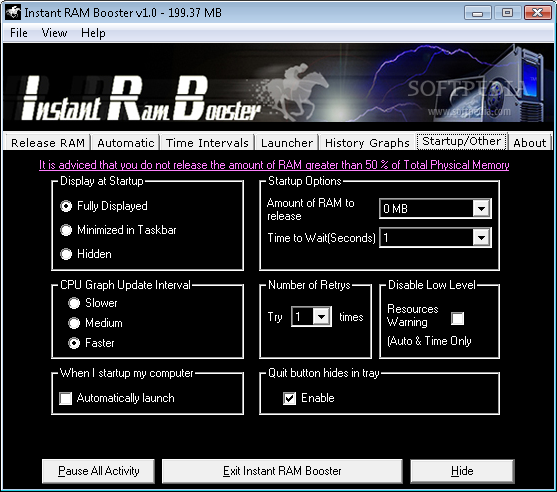The height and width of the screenshot is (492, 557).
Task: Open the View menu
Action: [x=54, y=33]
